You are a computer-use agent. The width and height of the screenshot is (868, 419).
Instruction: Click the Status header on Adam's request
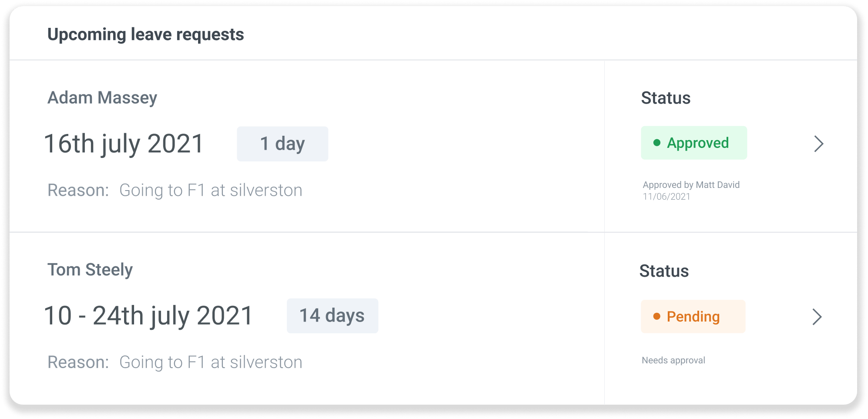point(666,98)
